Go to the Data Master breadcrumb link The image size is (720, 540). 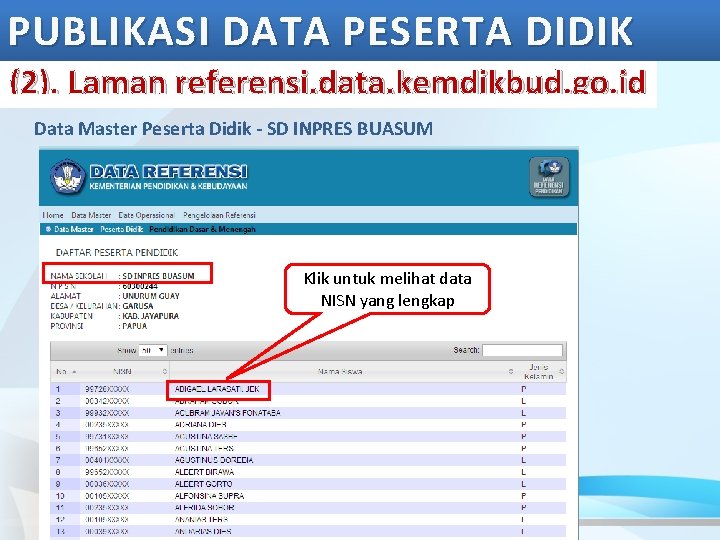point(73,229)
